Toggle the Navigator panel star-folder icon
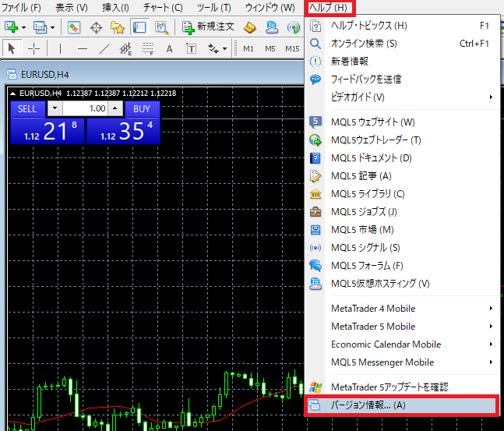Image resolution: width=504 pixels, height=431 pixels. pyautogui.click(x=118, y=27)
